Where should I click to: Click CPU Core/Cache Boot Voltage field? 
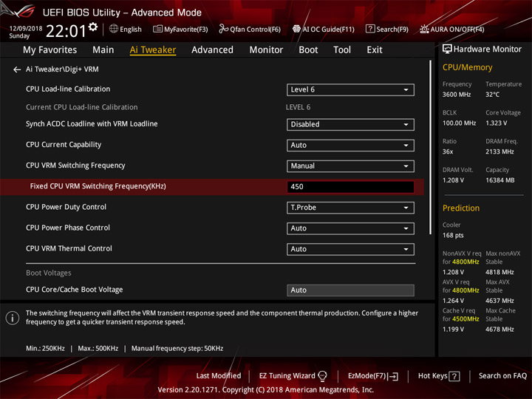(350, 290)
